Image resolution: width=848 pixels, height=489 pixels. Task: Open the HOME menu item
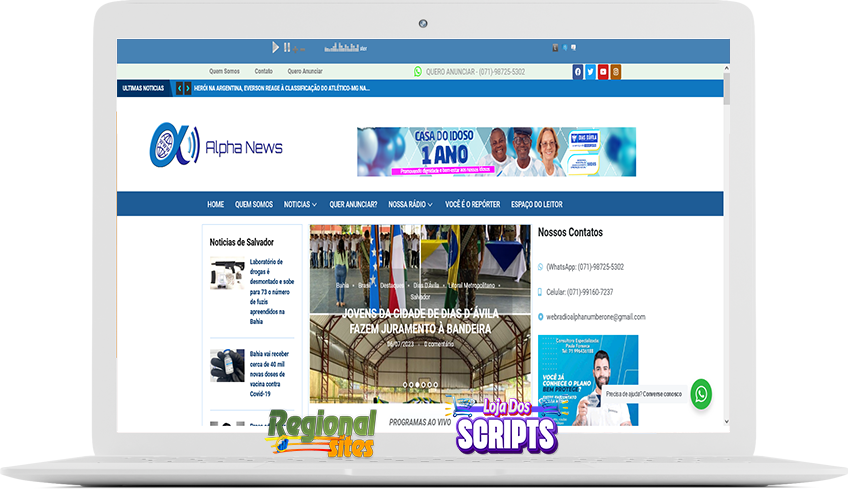[x=215, y=204]
